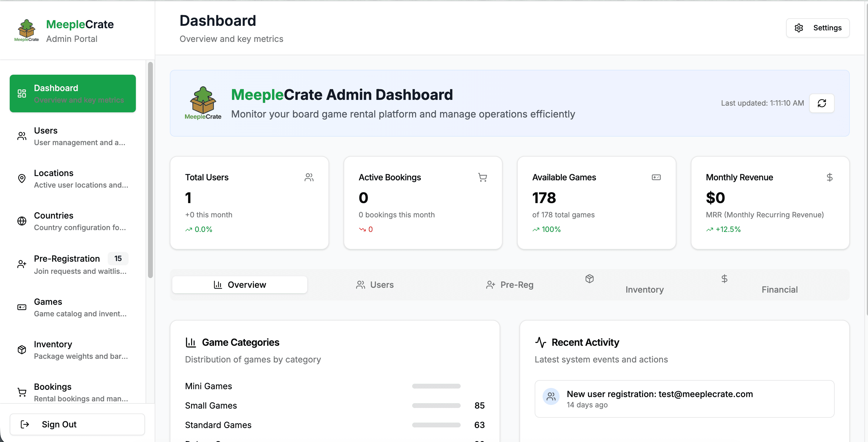
Task: Click the Active Bookings value 0
Action: coord(364,198)
